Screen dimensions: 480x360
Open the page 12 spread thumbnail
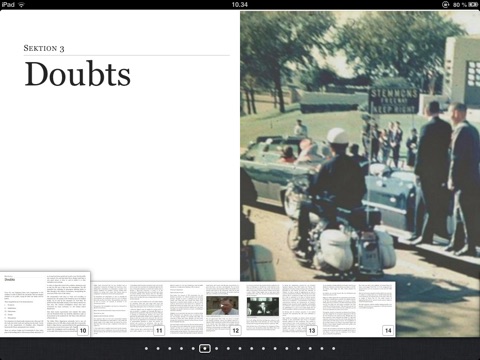point(205,309)
